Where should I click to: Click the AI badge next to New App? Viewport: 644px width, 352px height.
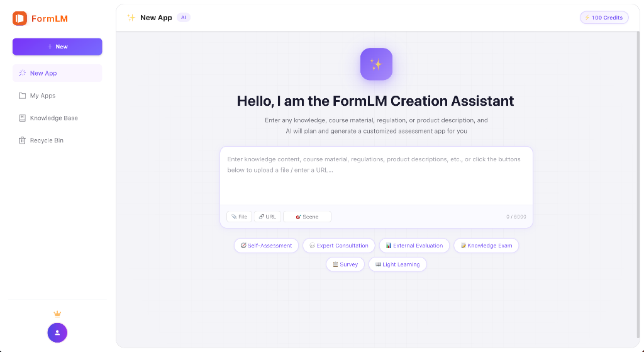click(184, 17)
